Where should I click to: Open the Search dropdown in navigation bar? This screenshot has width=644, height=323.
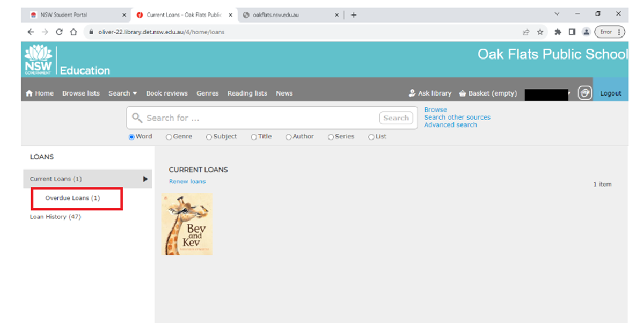[x=122, y=93]
